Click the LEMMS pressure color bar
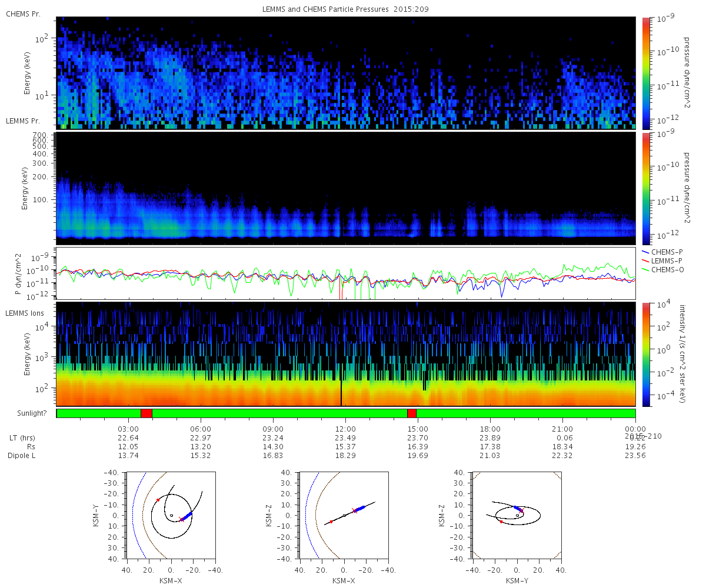Screen dimensions: 706x588 (x=647, y=189)
